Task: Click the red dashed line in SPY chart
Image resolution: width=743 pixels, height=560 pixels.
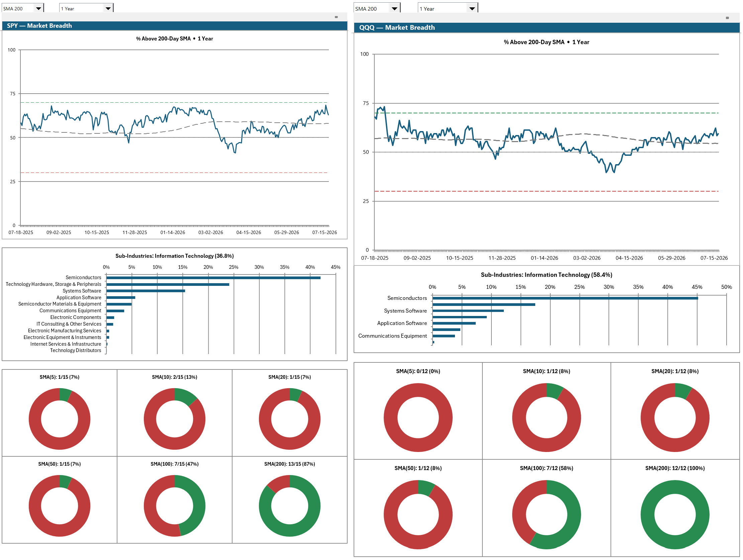Action: pos(175,173)
